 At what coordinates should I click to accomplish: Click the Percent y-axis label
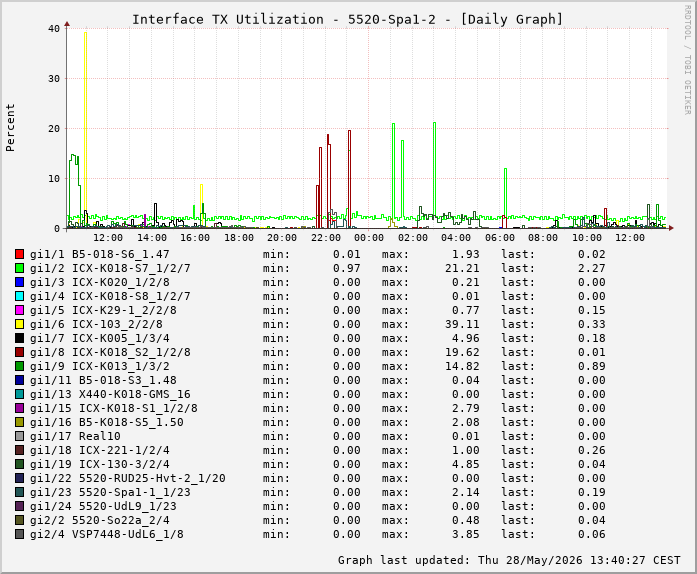click(x=10, y=128)
